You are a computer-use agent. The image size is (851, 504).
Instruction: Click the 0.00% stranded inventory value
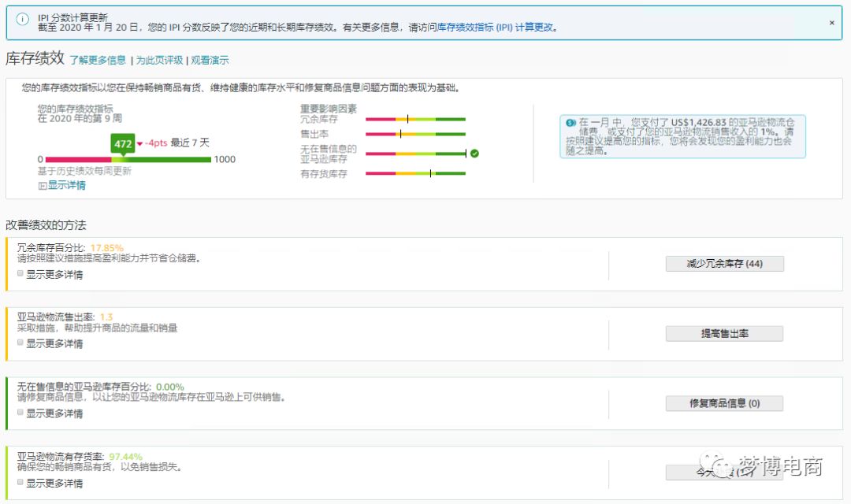click(x=170, y=387)
